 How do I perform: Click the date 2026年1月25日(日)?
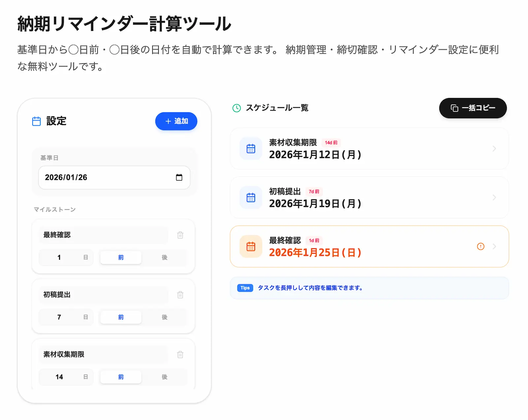tap(315, 253)
